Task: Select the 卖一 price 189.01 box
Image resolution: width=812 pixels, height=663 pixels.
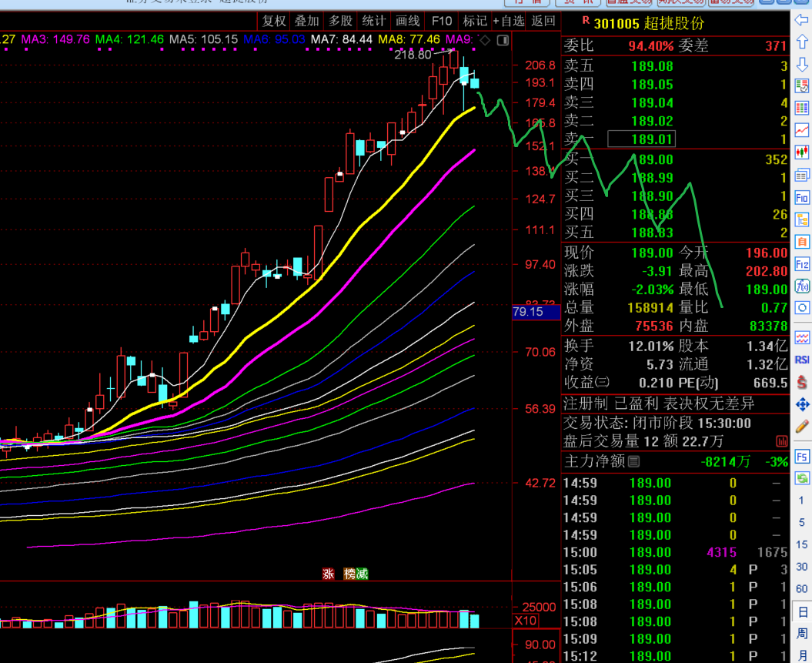Action: [x=642, y=139]
